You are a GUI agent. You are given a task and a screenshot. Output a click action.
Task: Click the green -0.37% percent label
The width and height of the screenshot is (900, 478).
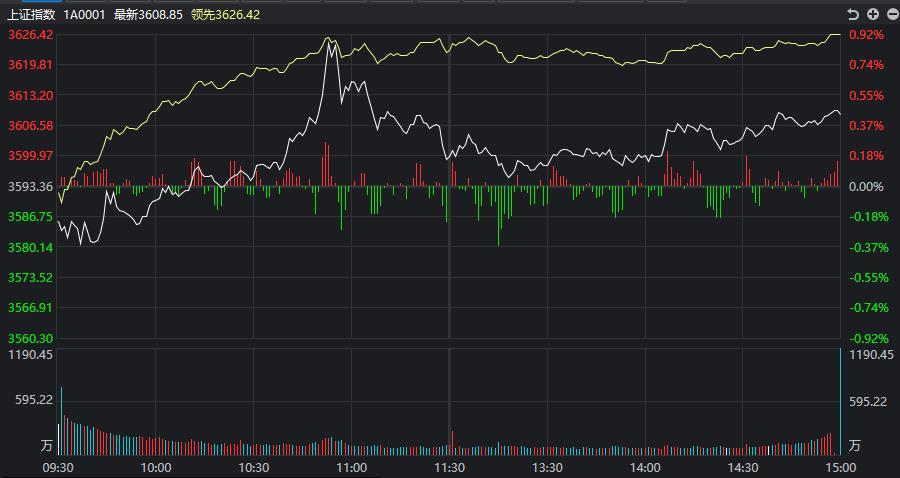coord(867,247)
